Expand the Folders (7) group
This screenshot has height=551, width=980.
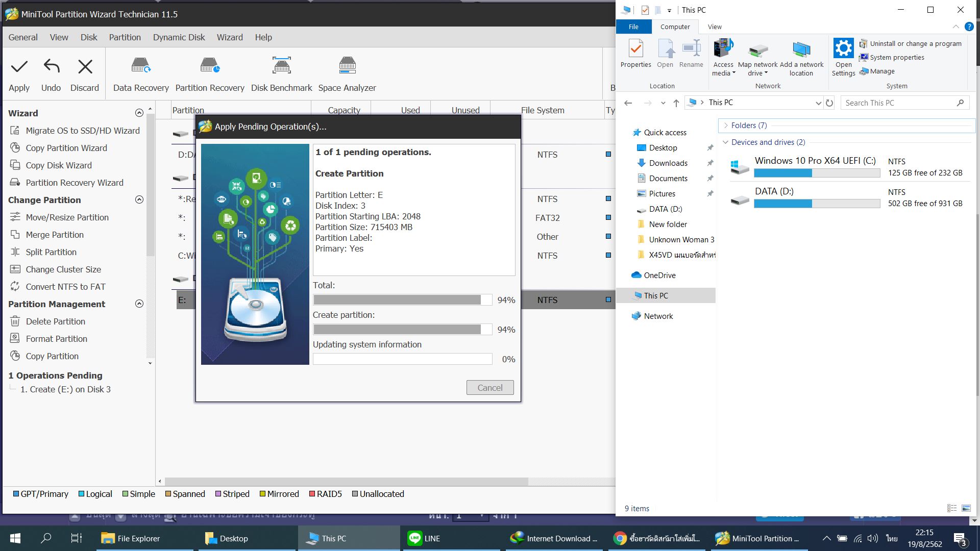coord(726,126)
